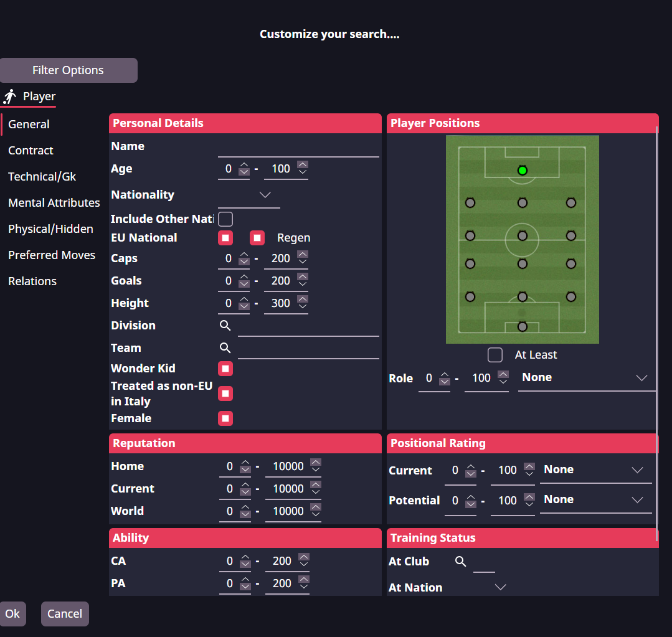The height and width of the screenshot is (637, 672).
Task: Toggle the Female checkbox
Action: (225, 418)
